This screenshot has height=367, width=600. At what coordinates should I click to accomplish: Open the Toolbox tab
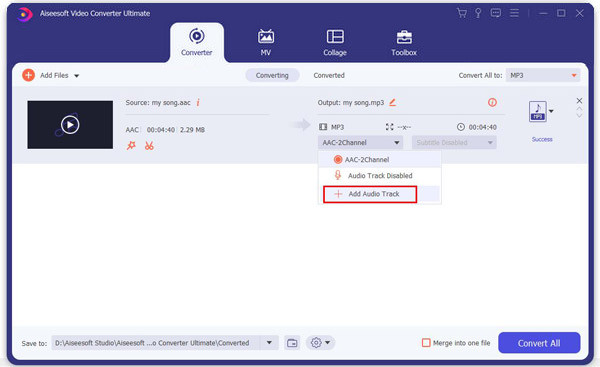point(404,42)
